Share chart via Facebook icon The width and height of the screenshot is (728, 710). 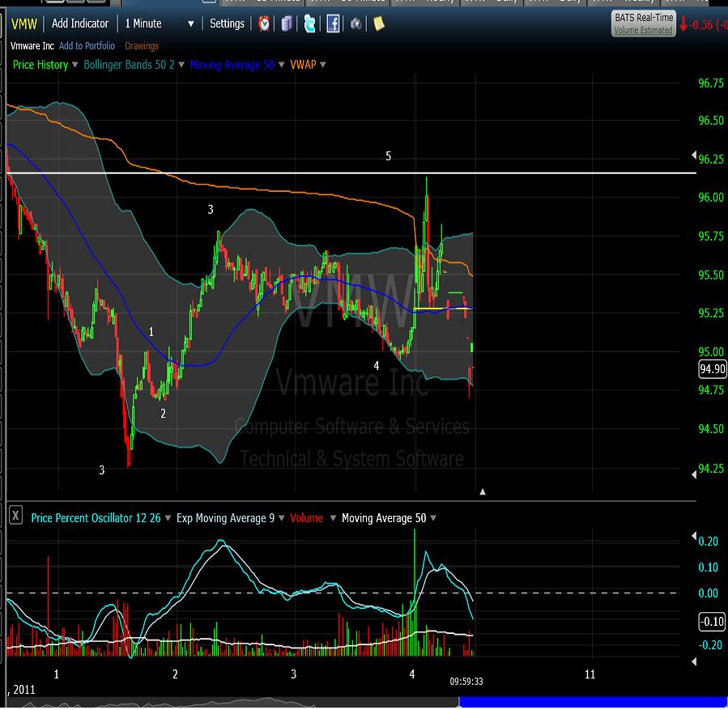coord(333,24)
